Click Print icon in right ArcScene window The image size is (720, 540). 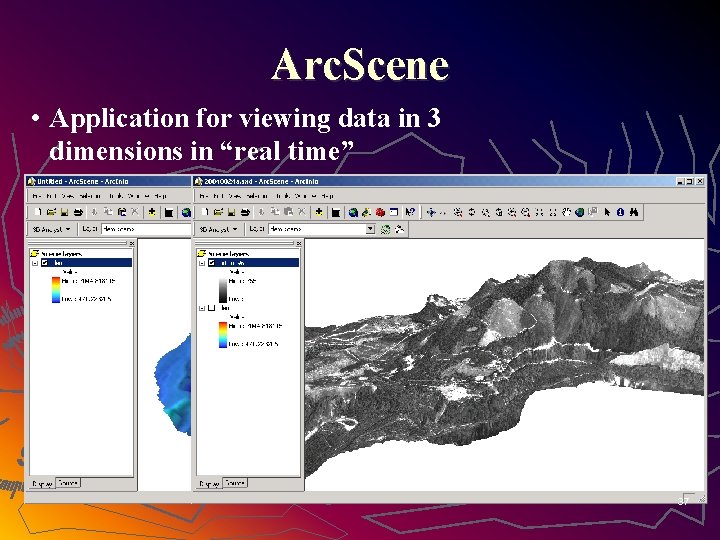tap(245, 212)
